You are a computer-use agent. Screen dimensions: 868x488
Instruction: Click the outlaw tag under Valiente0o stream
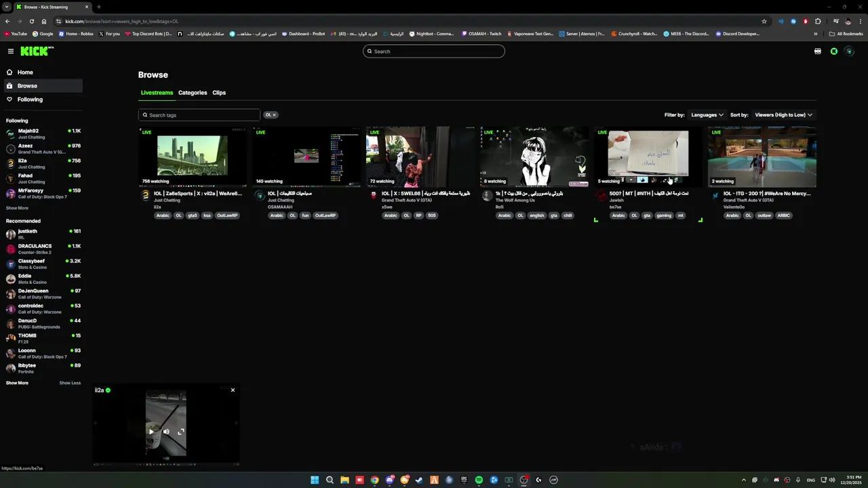(764, 216)
